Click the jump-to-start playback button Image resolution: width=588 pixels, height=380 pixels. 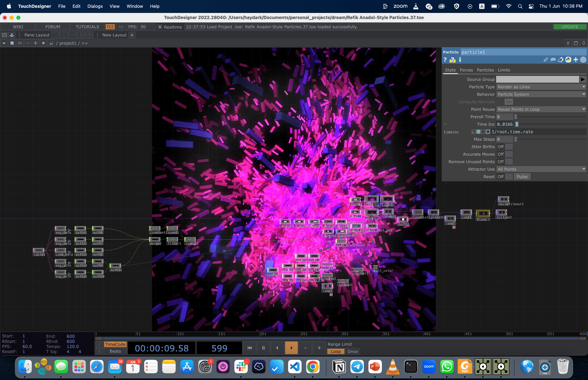[249, 348]
